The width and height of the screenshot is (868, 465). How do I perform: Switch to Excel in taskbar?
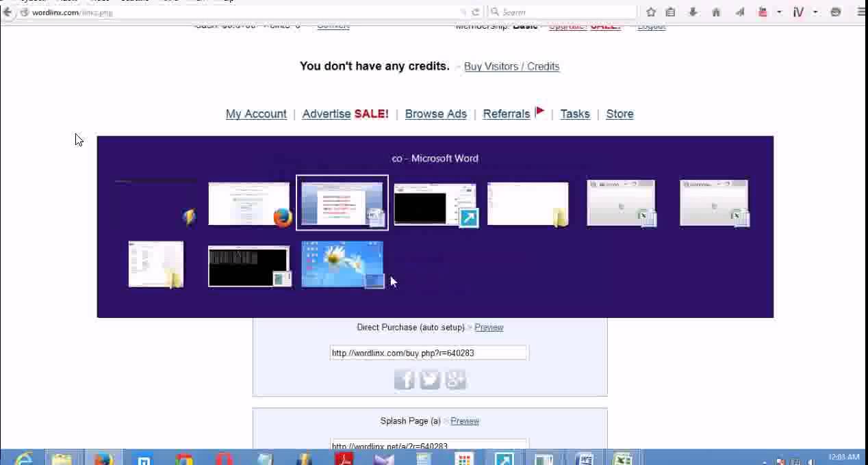point(623,458)
